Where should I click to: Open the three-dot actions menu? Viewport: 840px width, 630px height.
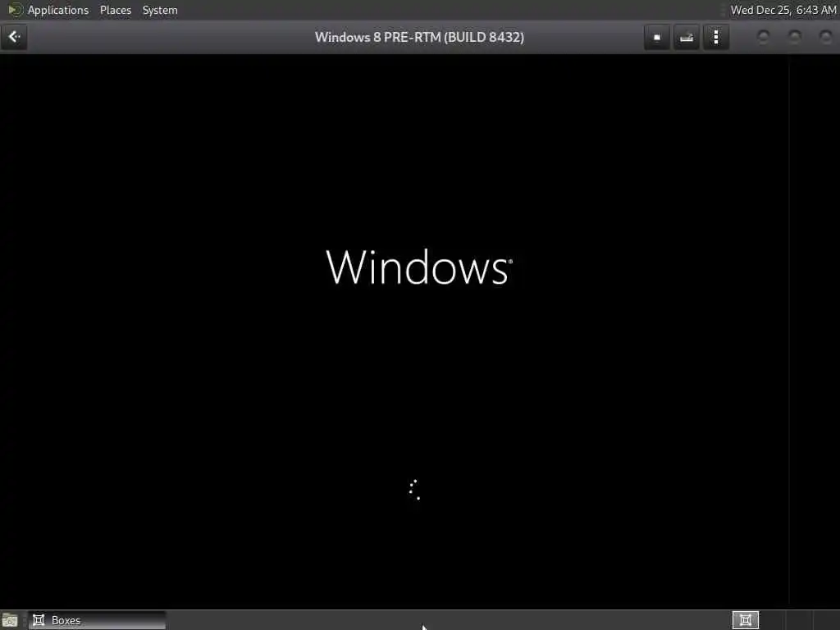716,38
